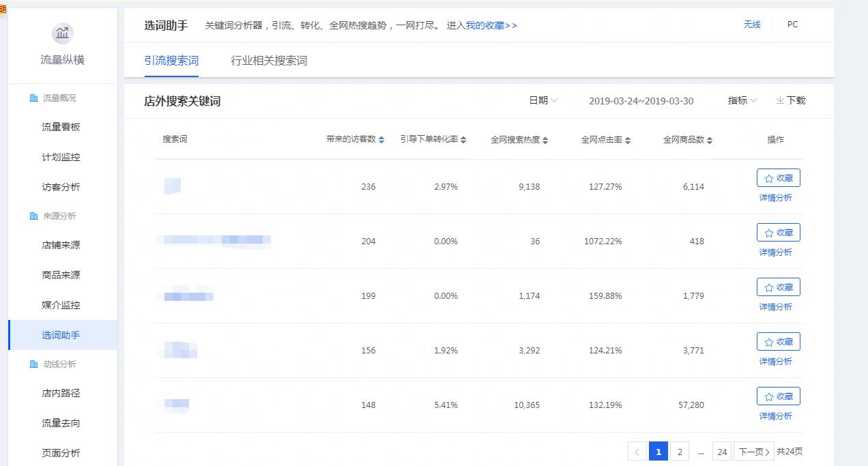Click the 5.41% conversion rate value

click(446, 405)
